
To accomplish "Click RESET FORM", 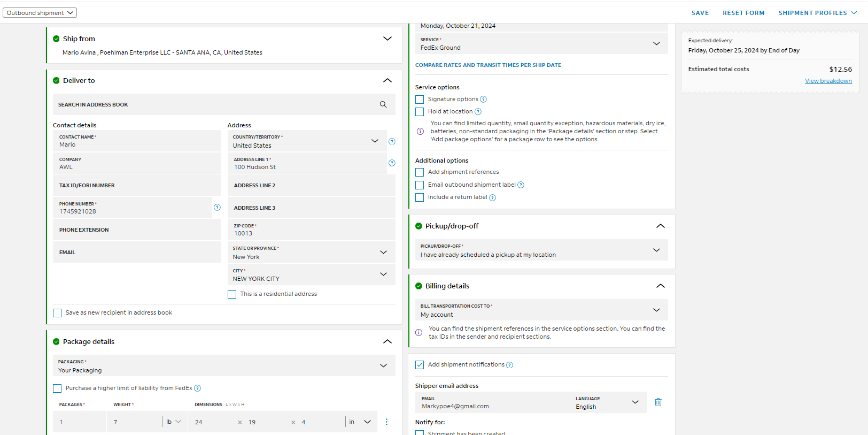I will click(x=743, y=13).
